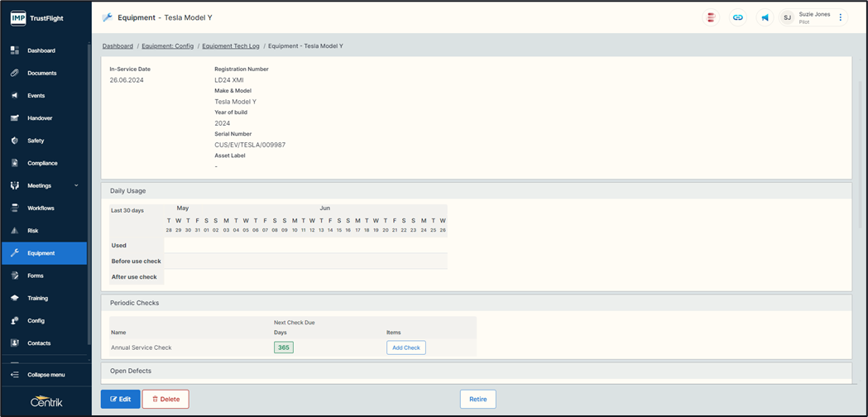The width and height of the screenshot is (868, 417).
Task: Click the red stacked-layers header icon
Action: (x=710, y=17)
